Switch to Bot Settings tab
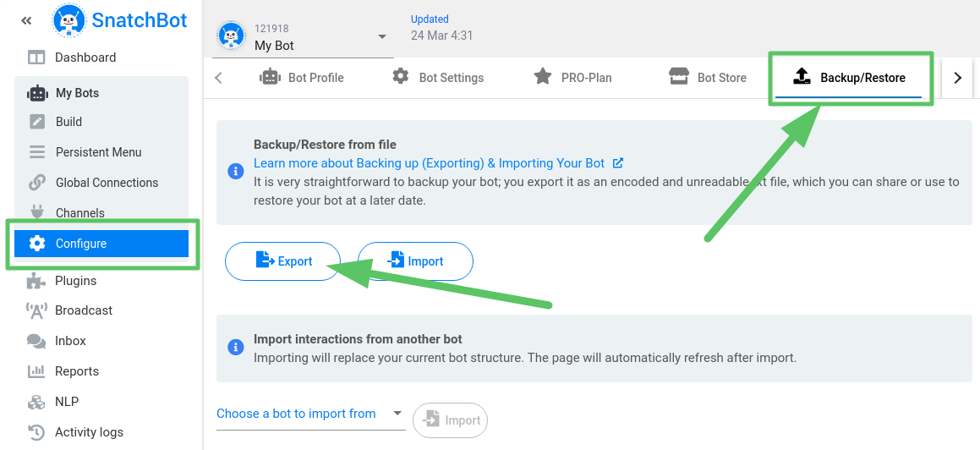 coord(438,78)
